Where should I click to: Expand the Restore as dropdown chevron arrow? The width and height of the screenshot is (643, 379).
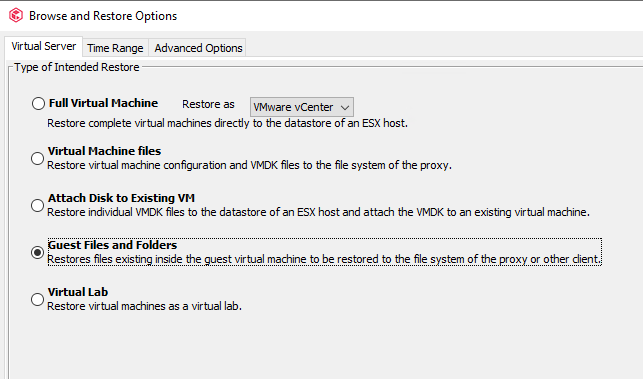tap(345, 107)
